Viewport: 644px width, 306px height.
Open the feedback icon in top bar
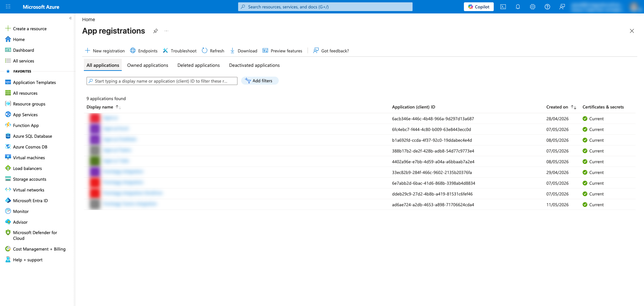[x=562, y=7]
